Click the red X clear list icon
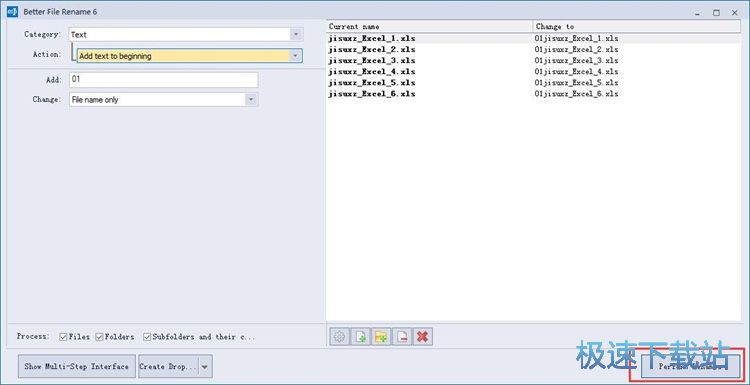 tap(422, 337)
